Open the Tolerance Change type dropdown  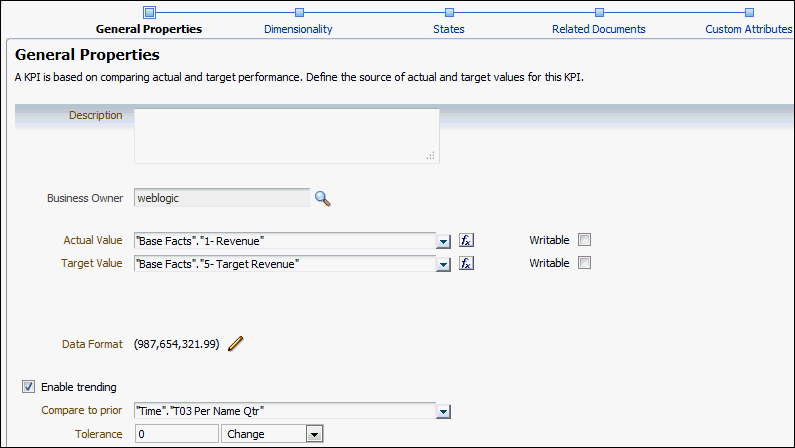(x=314, y=434)
